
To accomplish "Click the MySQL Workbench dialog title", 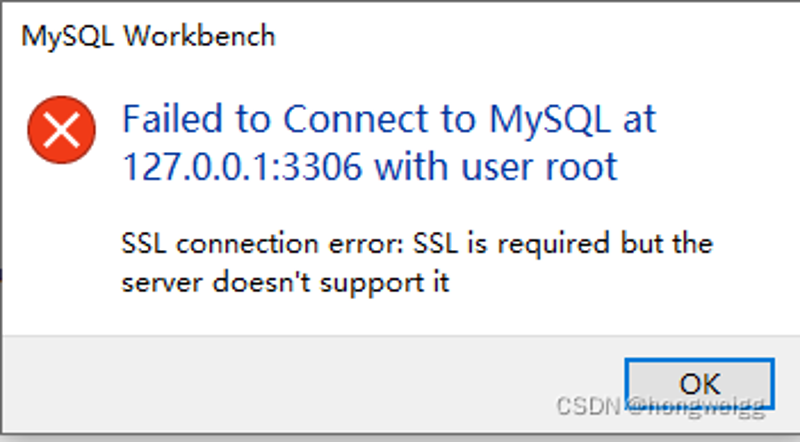I will pyautogui.click(x=148, y=37).
